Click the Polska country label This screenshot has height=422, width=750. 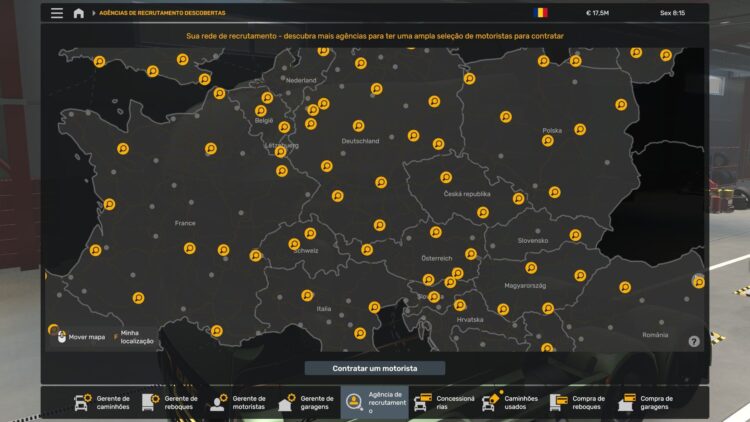click(552, 130)
